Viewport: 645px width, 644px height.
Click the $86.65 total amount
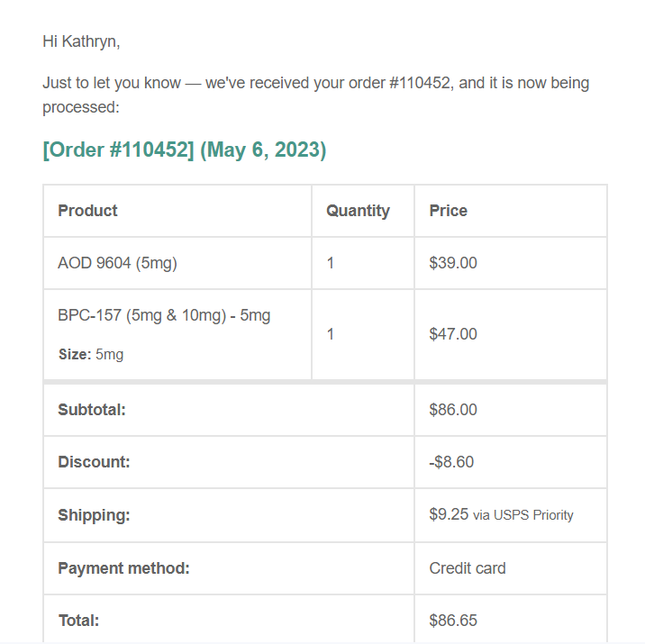click(x=453, y=621)
